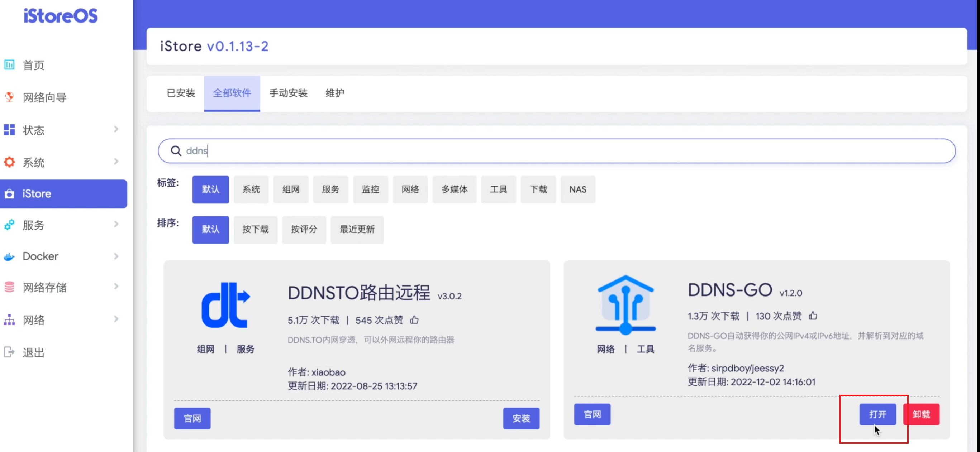Screen dimensions: 980x452
Task: Enable the NAS tag filter
Action: (577, 189)
